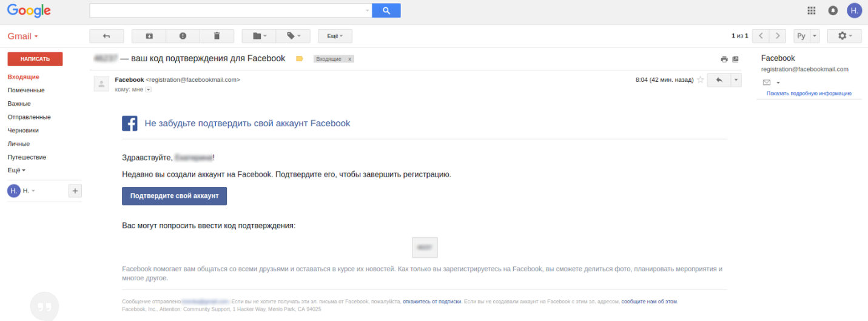Go to the Отправленные folder
The image size is (868, 321).
click(x=29, y=117)
